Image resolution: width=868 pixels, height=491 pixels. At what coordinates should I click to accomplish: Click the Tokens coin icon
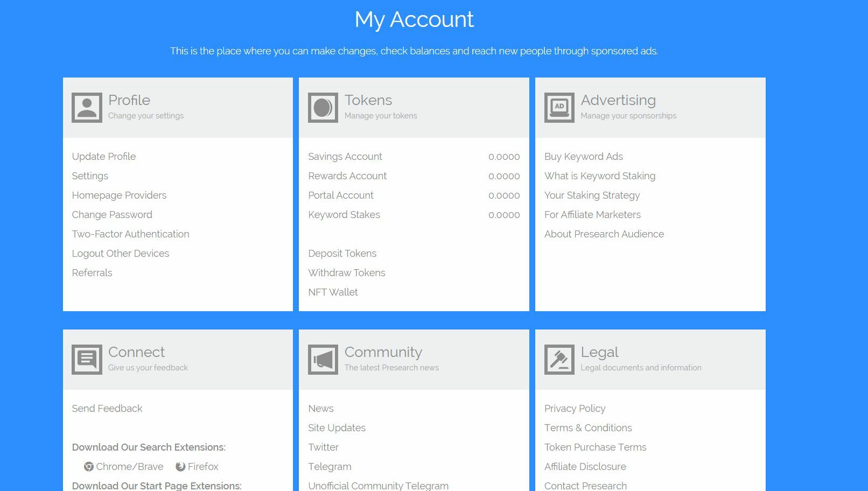[323, 108]
